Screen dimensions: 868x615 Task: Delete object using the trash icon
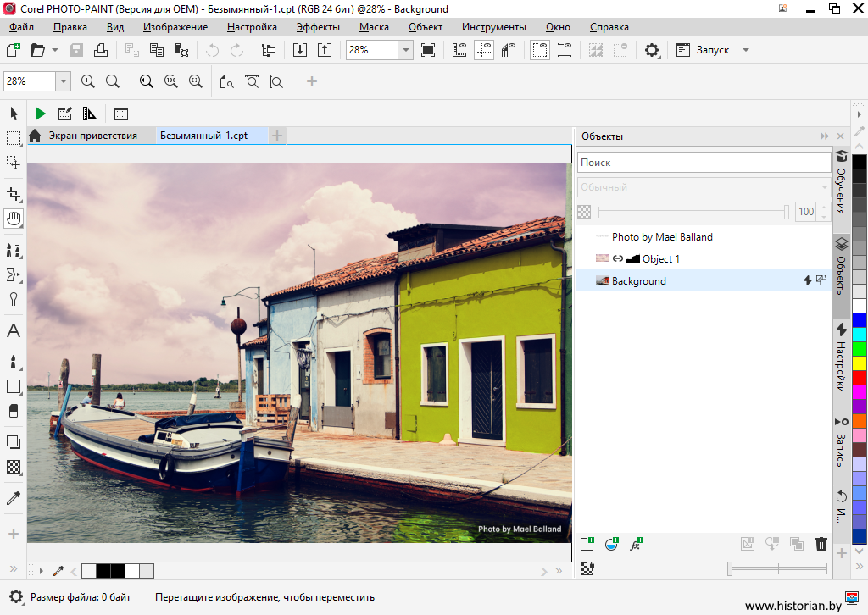[x=821, y=545]
